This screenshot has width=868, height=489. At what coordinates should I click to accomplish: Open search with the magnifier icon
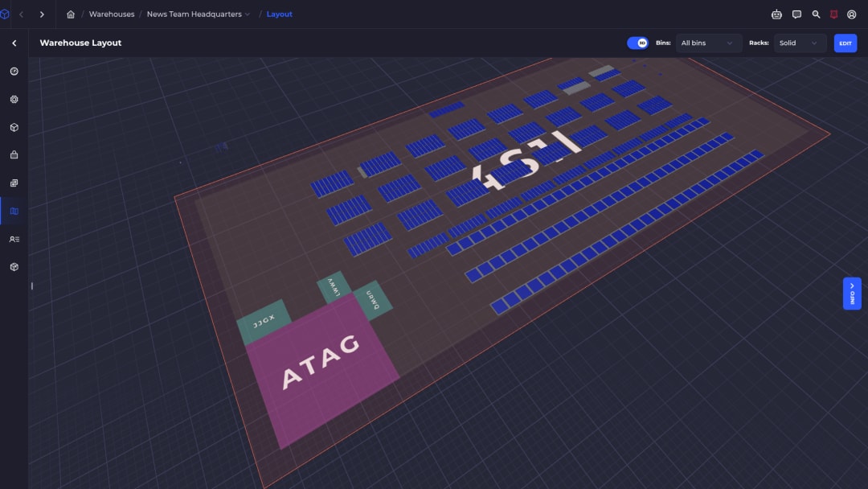coord(816,14)
